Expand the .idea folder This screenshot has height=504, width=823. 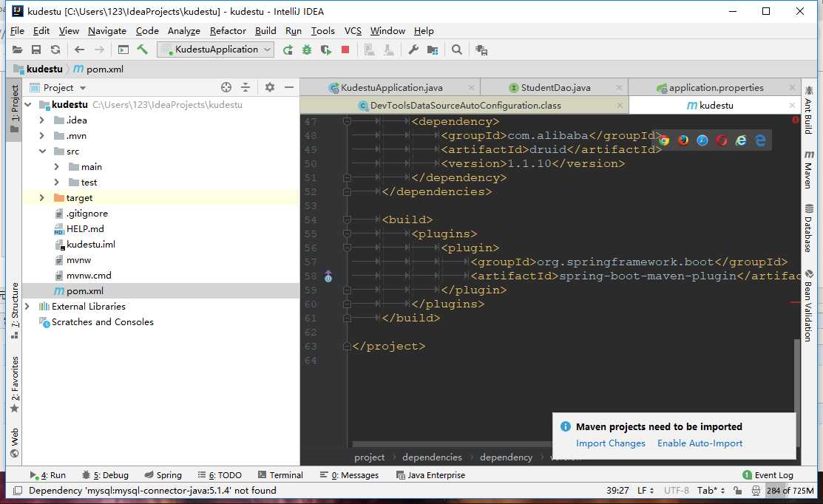coord(42,120)
